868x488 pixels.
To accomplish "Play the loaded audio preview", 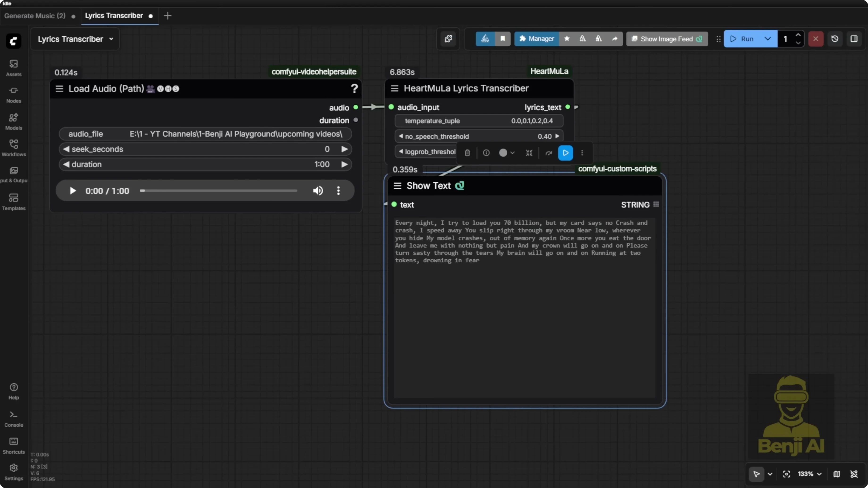I will pos(73,191).
